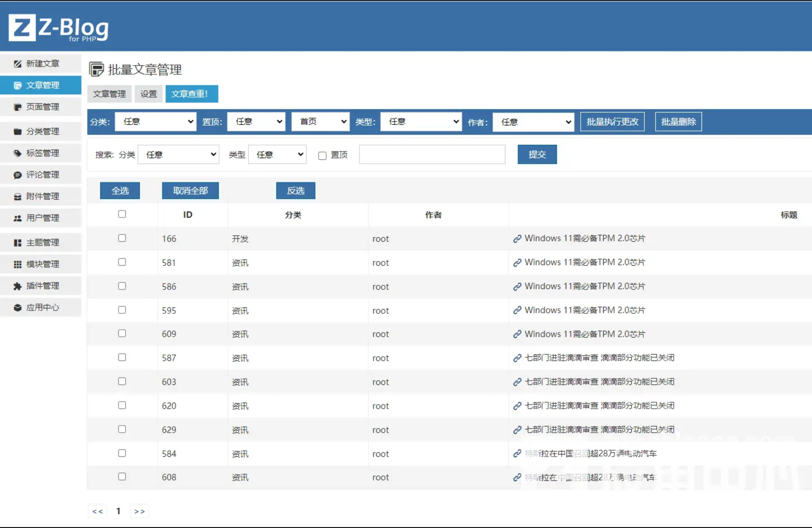The width and height of the screenshot is (812, 528).
Task: Click the 标签管理 tag icon
Action: (x=18, y=153)
